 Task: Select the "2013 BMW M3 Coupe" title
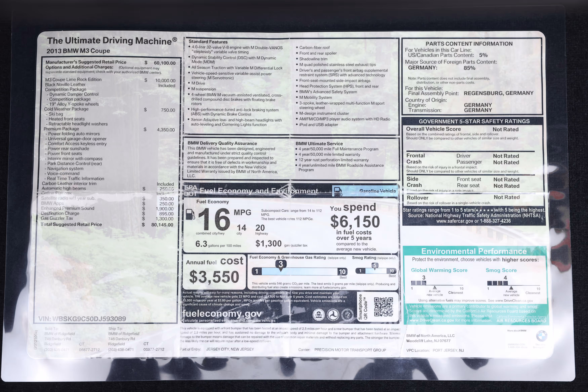click(78, 51)
